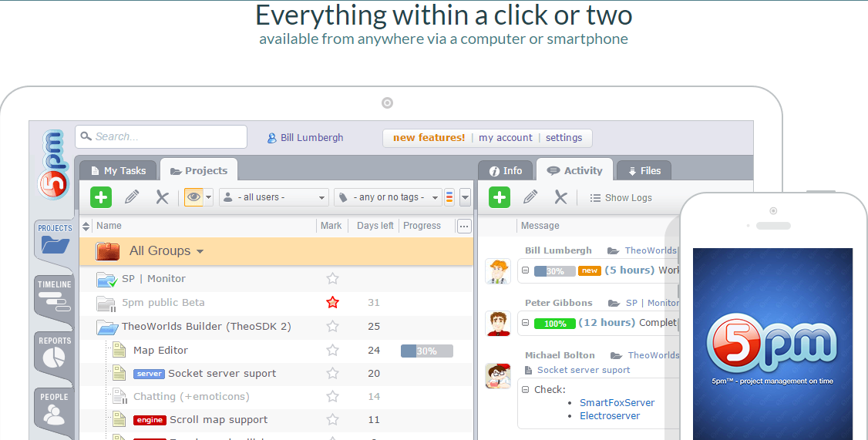Click Show Logs button
Image resolution: width=868 pixels, height=440 pixels.
(x=621, y=197)
